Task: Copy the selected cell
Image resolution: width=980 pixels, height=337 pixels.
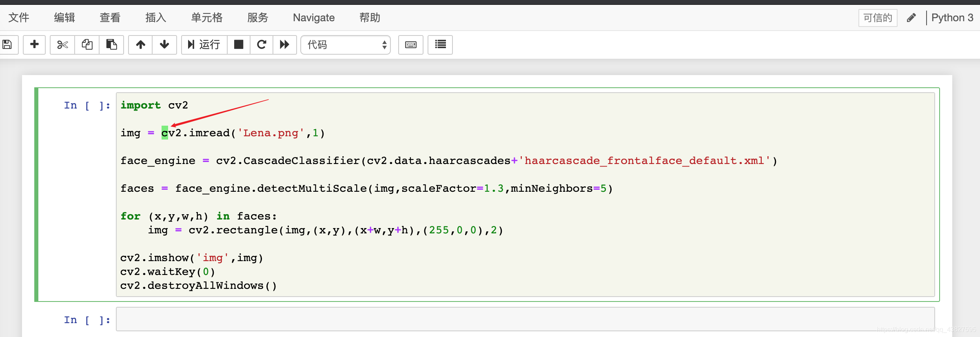Action: pyautogui.click(x=87, y=44)
